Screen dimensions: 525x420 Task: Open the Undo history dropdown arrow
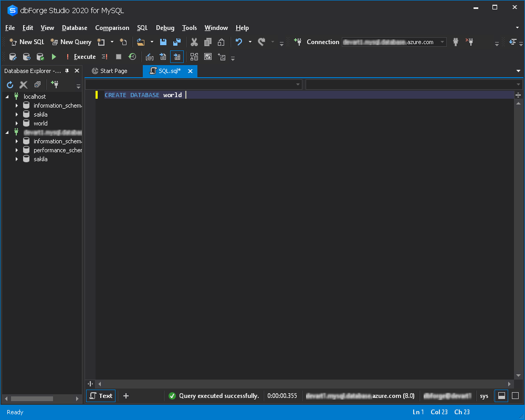click(x=250, y=42)
